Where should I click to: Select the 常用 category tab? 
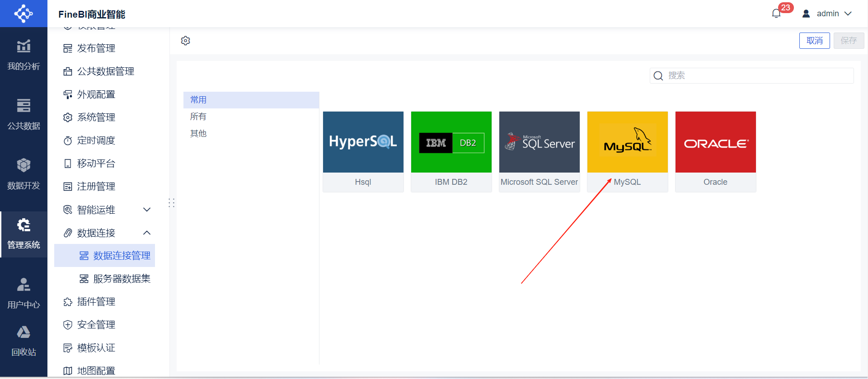click(x=251, y=100)
